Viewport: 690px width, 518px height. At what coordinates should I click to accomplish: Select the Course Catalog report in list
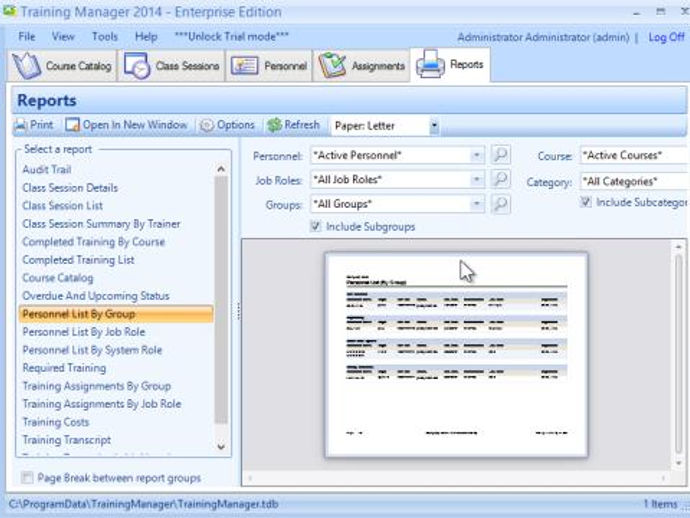58,278
